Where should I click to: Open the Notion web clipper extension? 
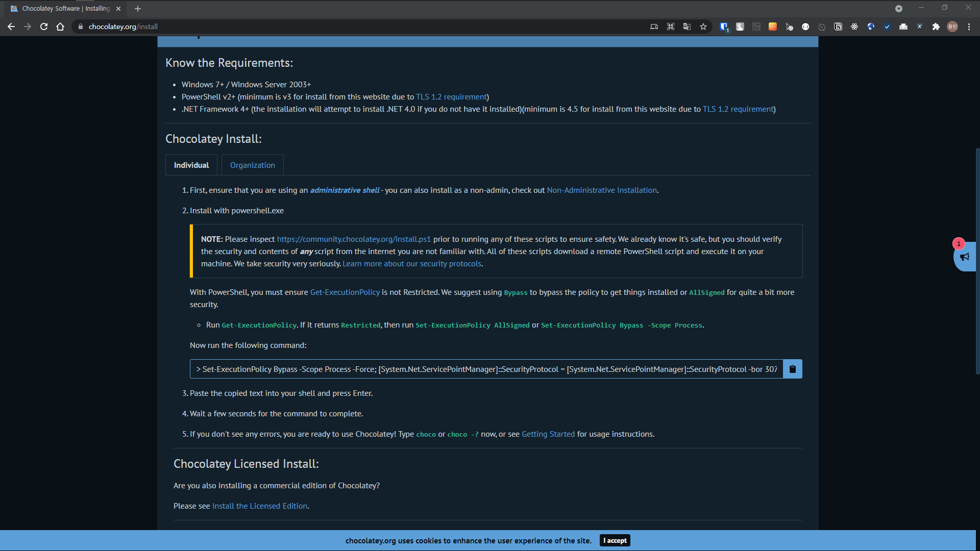838,27
